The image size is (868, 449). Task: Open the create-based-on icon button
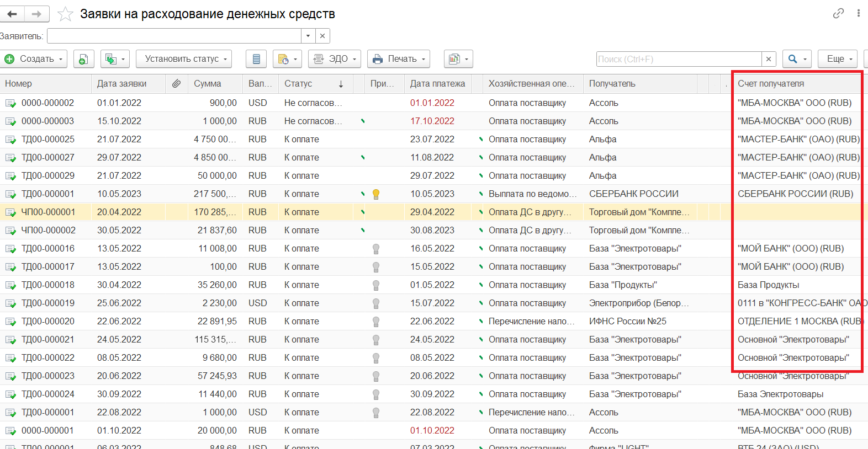[x=115, y=59]
